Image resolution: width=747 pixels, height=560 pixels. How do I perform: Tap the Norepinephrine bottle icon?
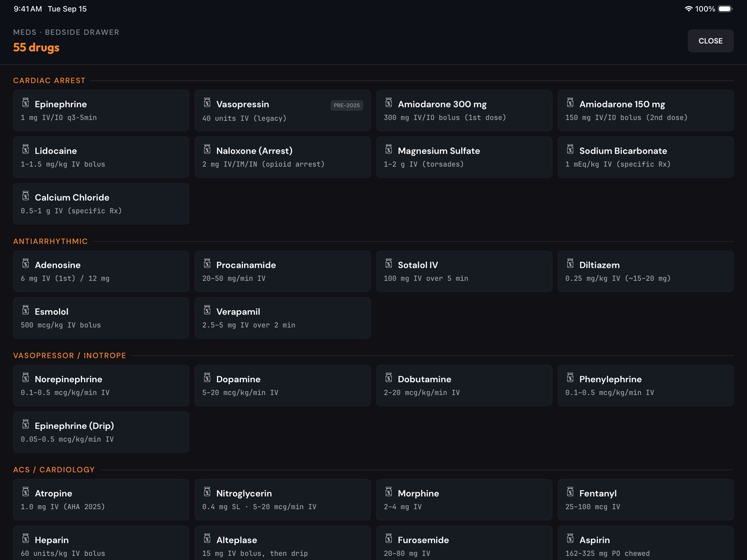[26, 378]
